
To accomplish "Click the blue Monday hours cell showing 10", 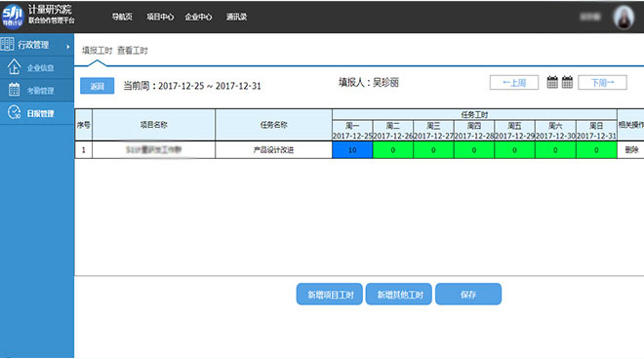I will tap(352, 150).
